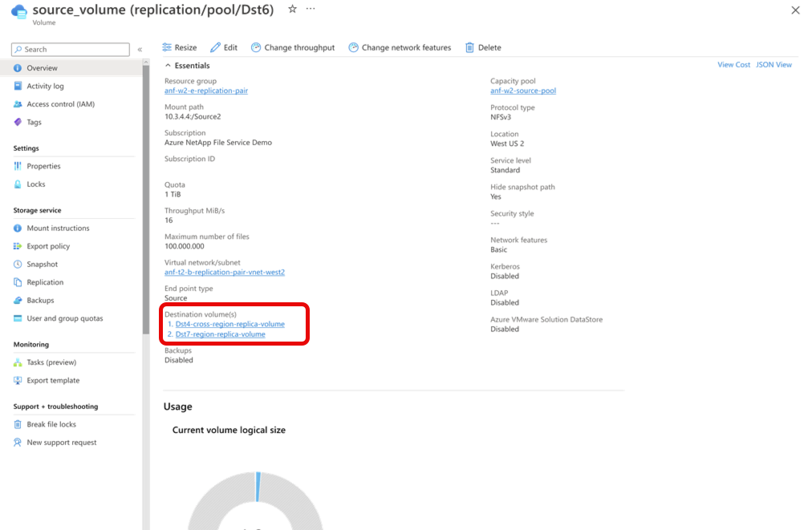The image size is (812, 530).
Task: Click the Export template icon
Action: pos(18,380)
